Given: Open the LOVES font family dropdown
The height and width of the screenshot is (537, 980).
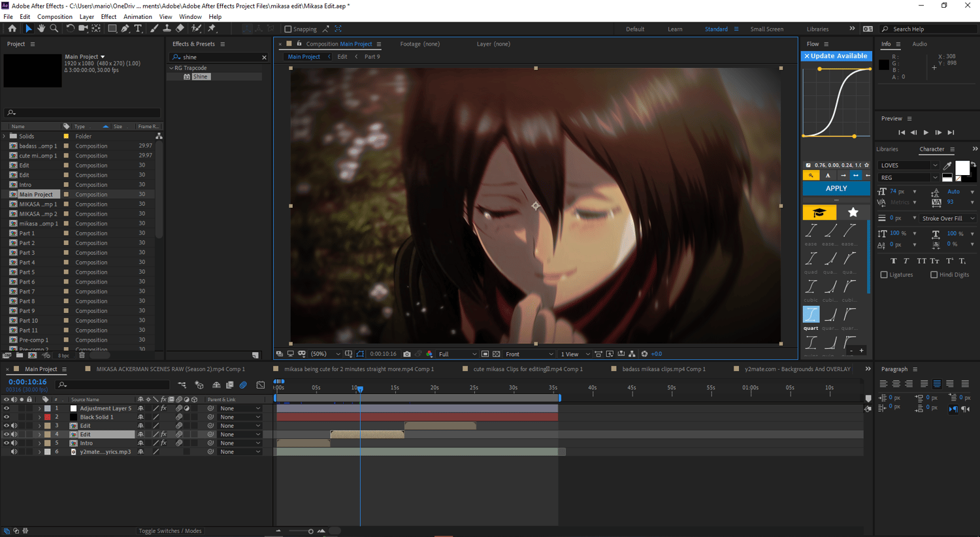Looking at the screenshot, I should [908, 165].
